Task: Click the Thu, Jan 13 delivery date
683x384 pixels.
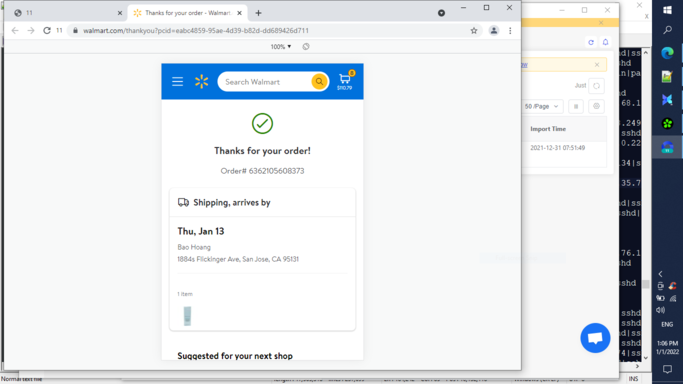Action: (201, 231)
